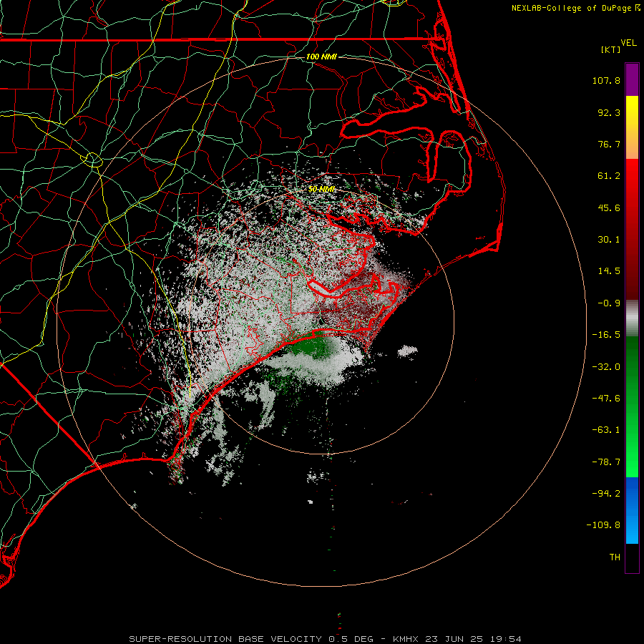Pick the purple segment of the velocity color bar
Image resolution: width=644 pixels, height=644 pixels.
click(632, 79)
